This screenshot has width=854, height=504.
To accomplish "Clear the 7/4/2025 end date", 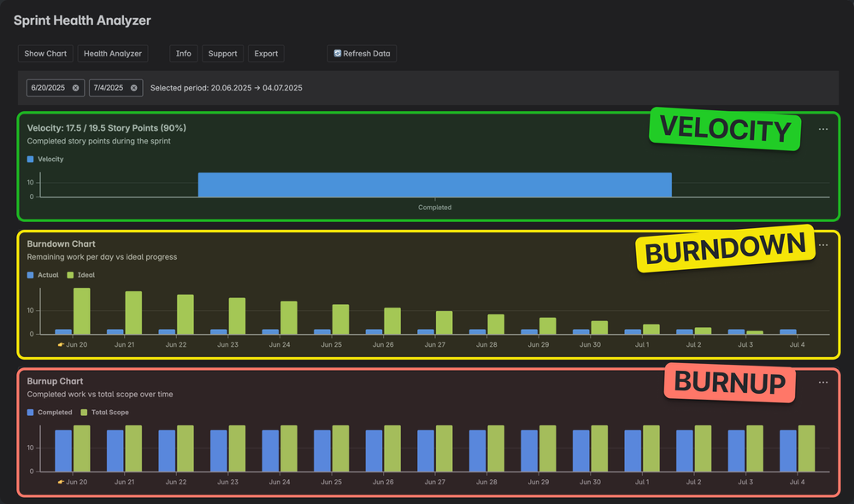I will pos(134,88).
